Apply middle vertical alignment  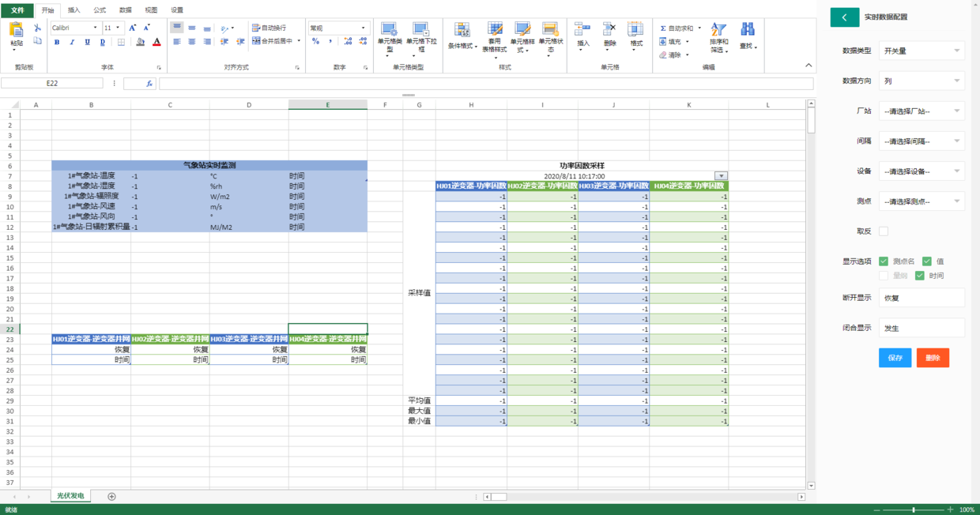point(192,28)
